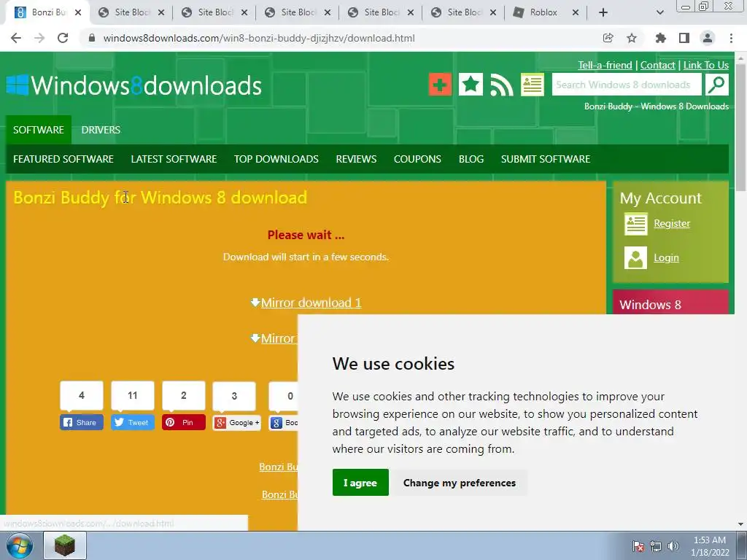Click the Tell-a-friend link

[x=605, y=65]
